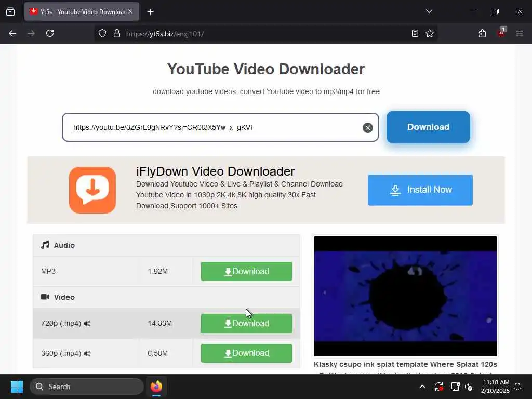Open a new browser tab

(150, 12)
